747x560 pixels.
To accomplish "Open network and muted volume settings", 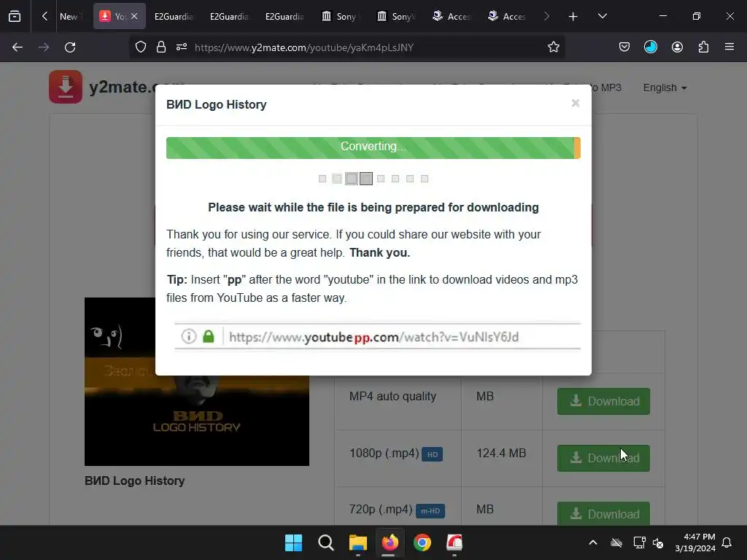I will click(649, 542).
